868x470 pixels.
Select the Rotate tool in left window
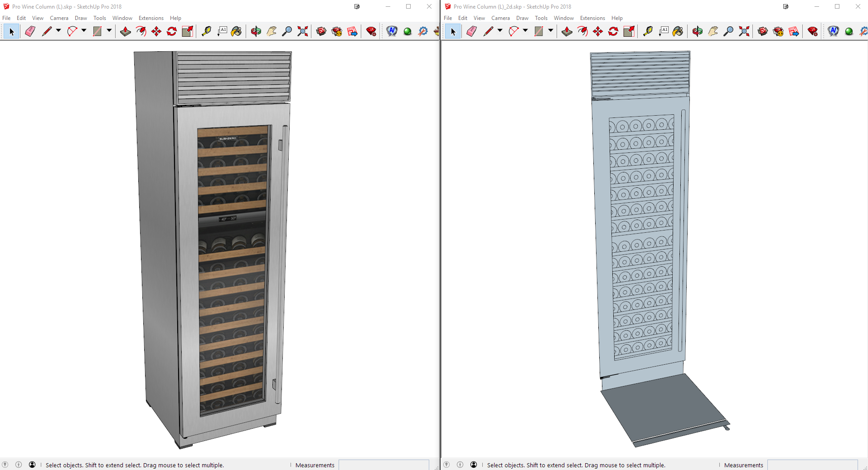pyautogui.click(x=172, y=31)
